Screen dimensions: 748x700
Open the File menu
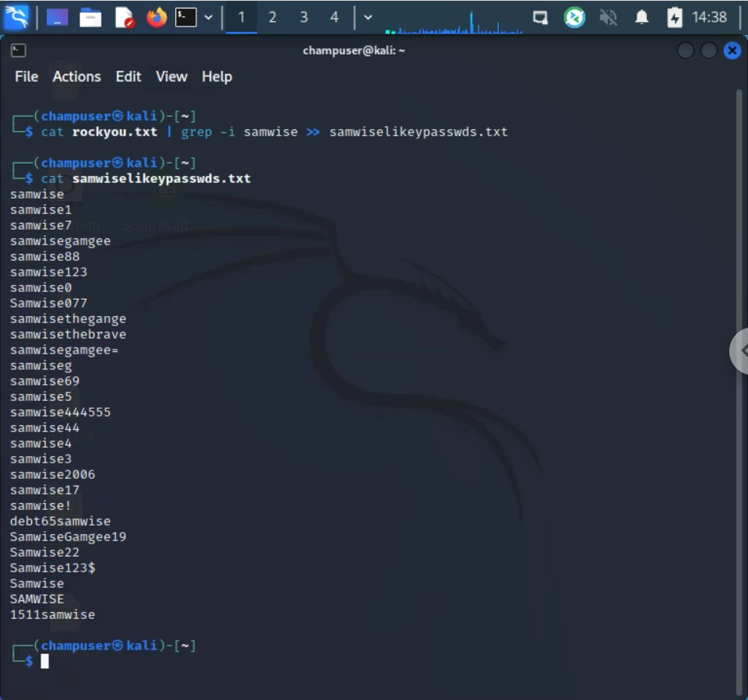click(x=26, y=77)
